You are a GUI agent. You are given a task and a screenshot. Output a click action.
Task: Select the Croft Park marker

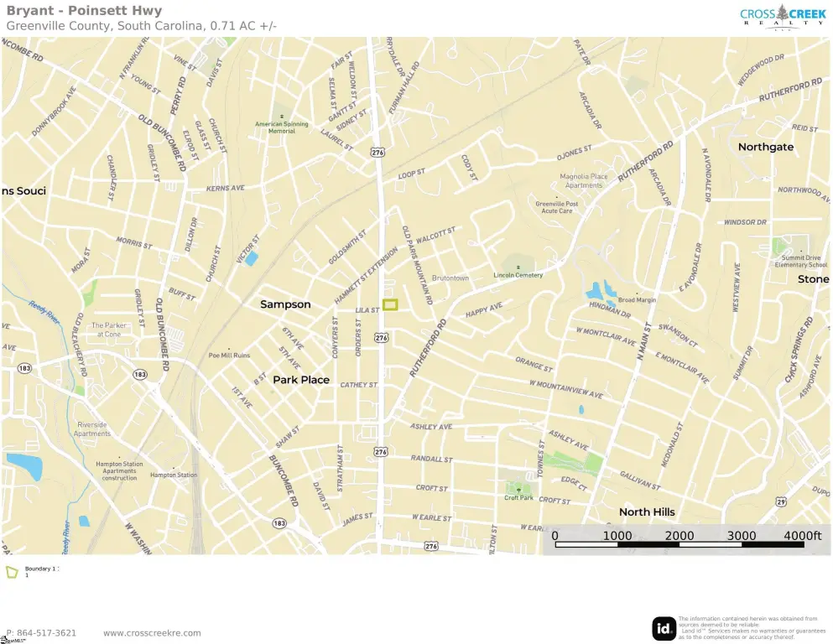point(518,490)
